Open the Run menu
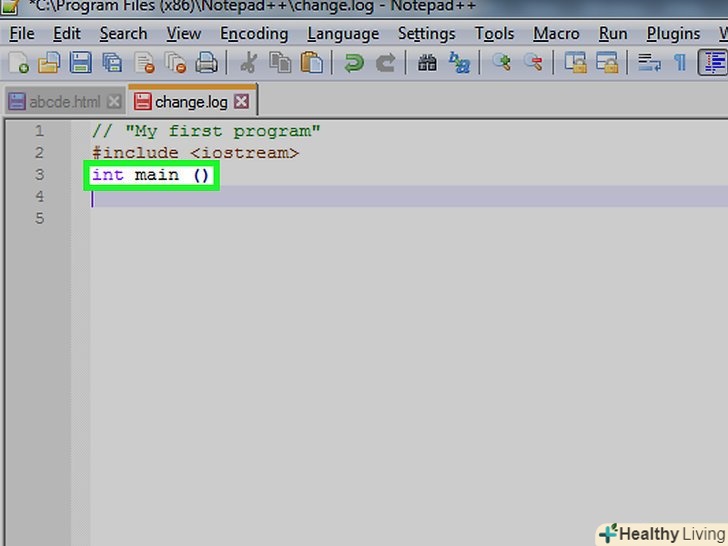728x546 pixels. point(613,34)
